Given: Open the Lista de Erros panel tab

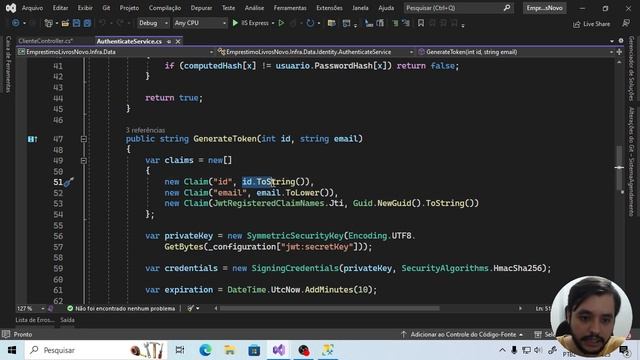Looking at the screenshot, I should 35,320.
